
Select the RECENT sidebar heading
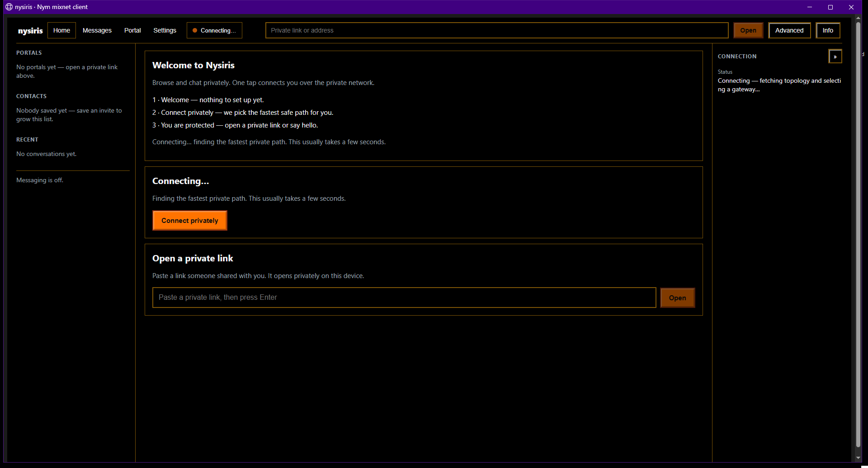(27, 140)
